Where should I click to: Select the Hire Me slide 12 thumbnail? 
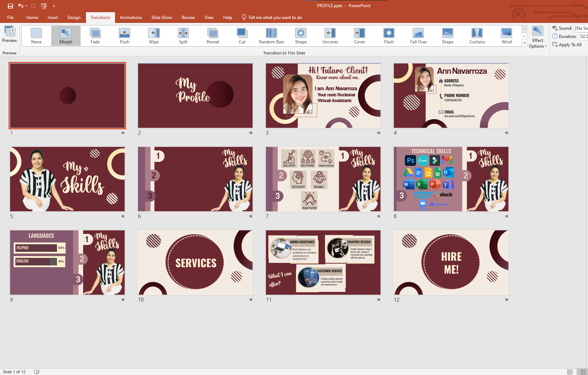tap(451, 263)
